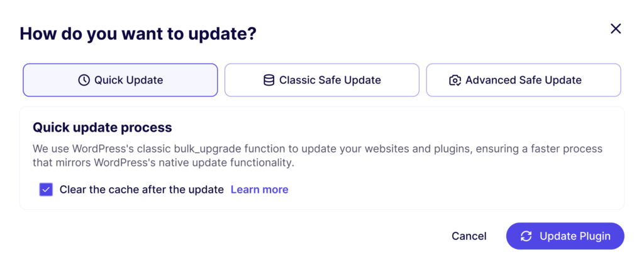Click the clock icon on Quick Update
Viewport: 644px width, 269px height.
[84, 80]
